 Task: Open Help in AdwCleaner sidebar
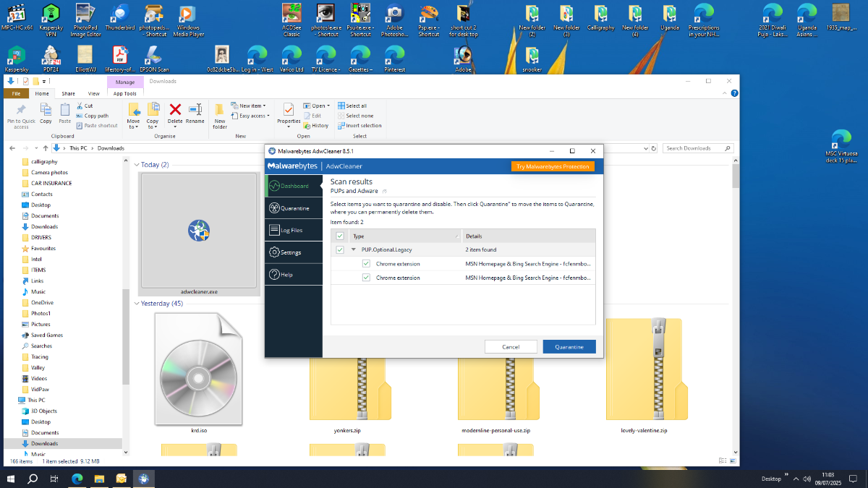pyautogui.click(x=294, y=275)
